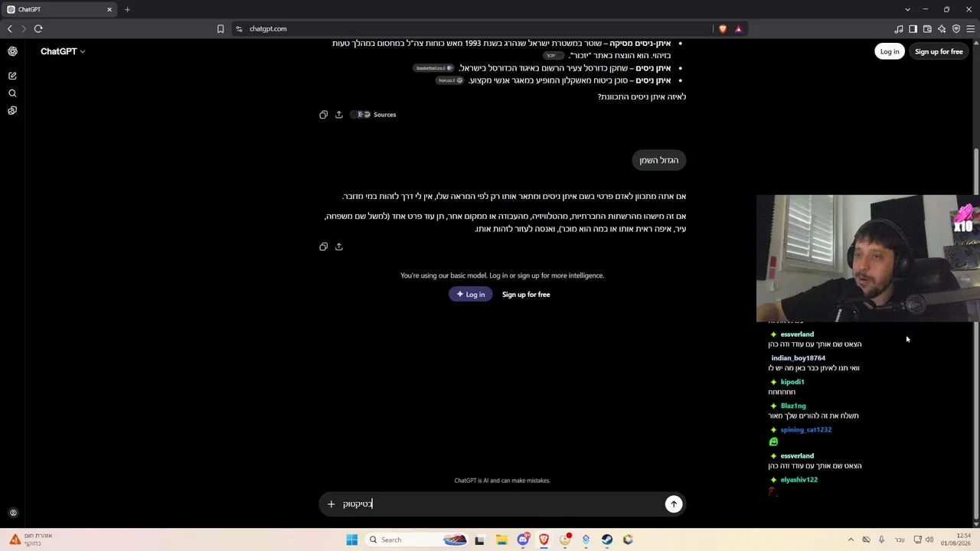Click spining_cat1232 username in chat
Viewport: 980px width, 551px height.
click(806, 430)
